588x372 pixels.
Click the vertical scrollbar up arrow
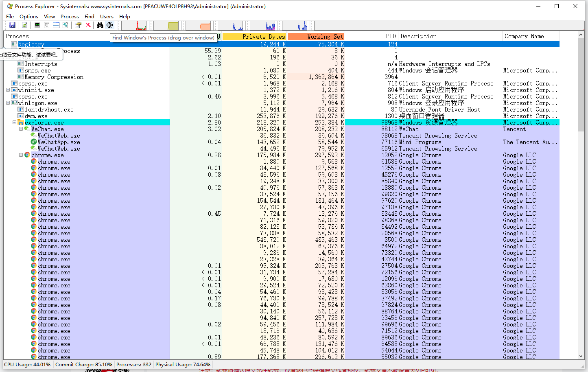tap(581, 35)
